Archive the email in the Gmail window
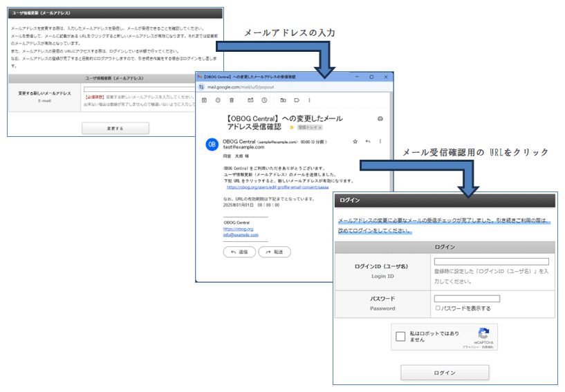 click(x=204, y=100)
